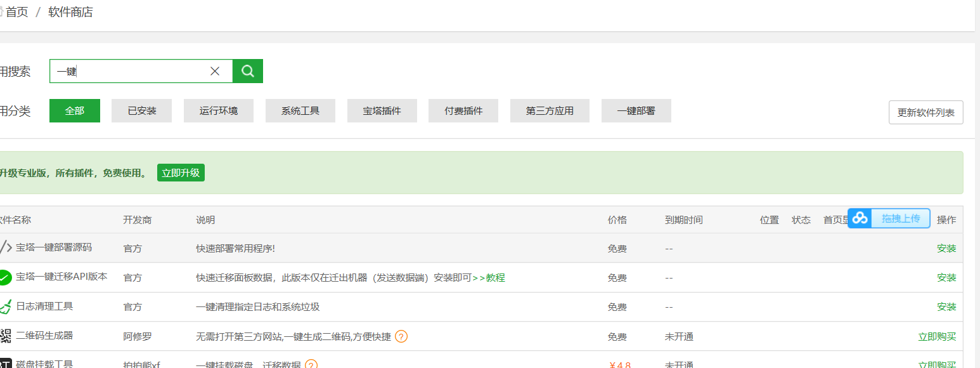Image resolution: width=980 pixels, height=368 pixels.
Task: Click the 立即升级 upgrade button
Action: (181, 173)
